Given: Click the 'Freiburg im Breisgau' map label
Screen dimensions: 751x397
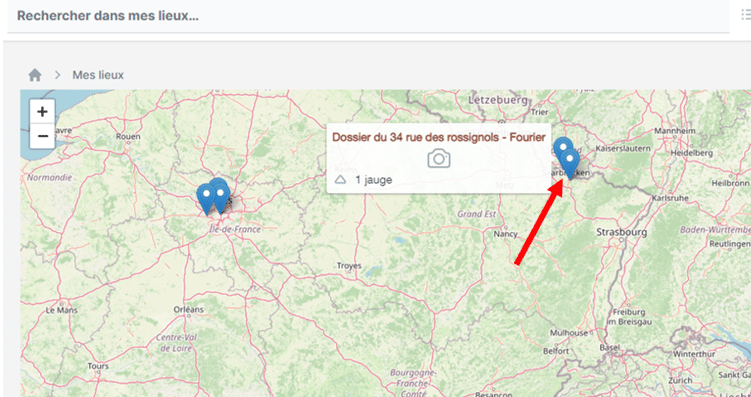Looking at the screenshot, I should tap(629, 317).
